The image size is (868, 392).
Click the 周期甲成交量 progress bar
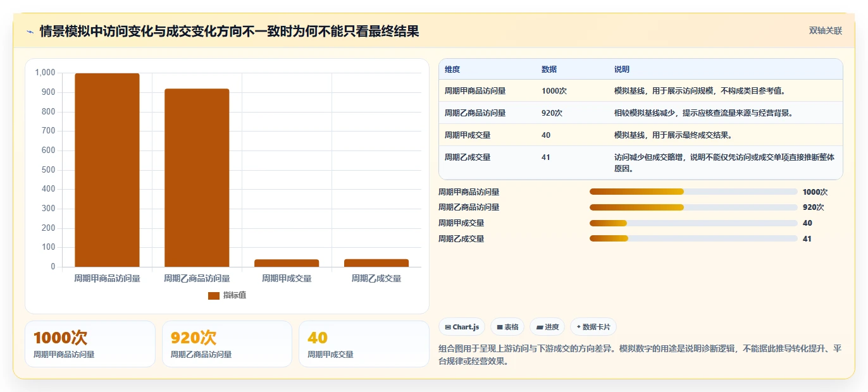(x=693, y=223)
